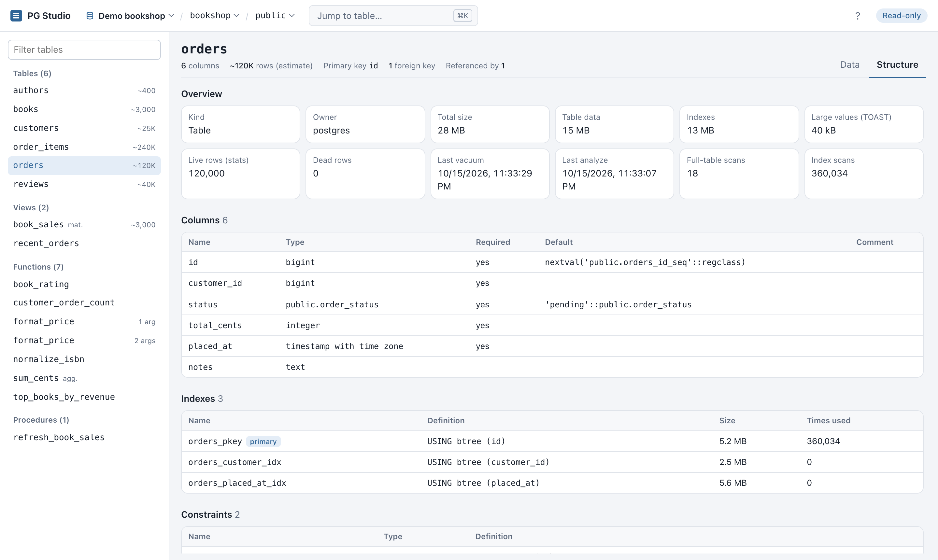
Task: Click the orders_placed_at_idx index row
Action: click(552, 483)
